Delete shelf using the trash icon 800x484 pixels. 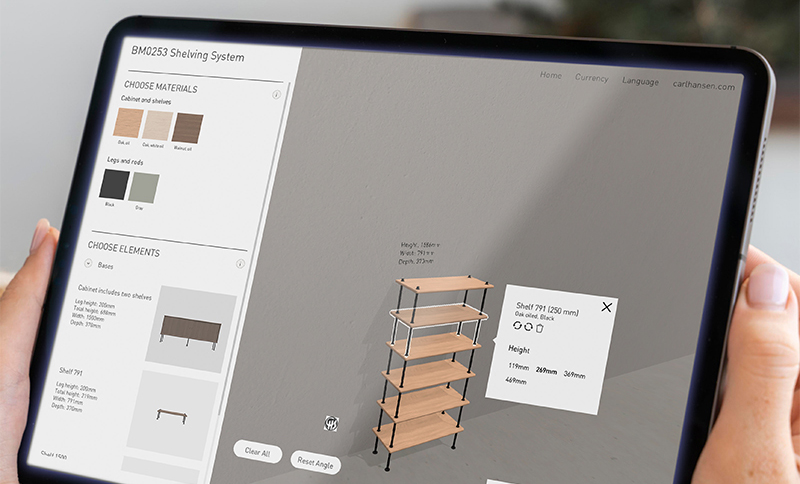540,328
